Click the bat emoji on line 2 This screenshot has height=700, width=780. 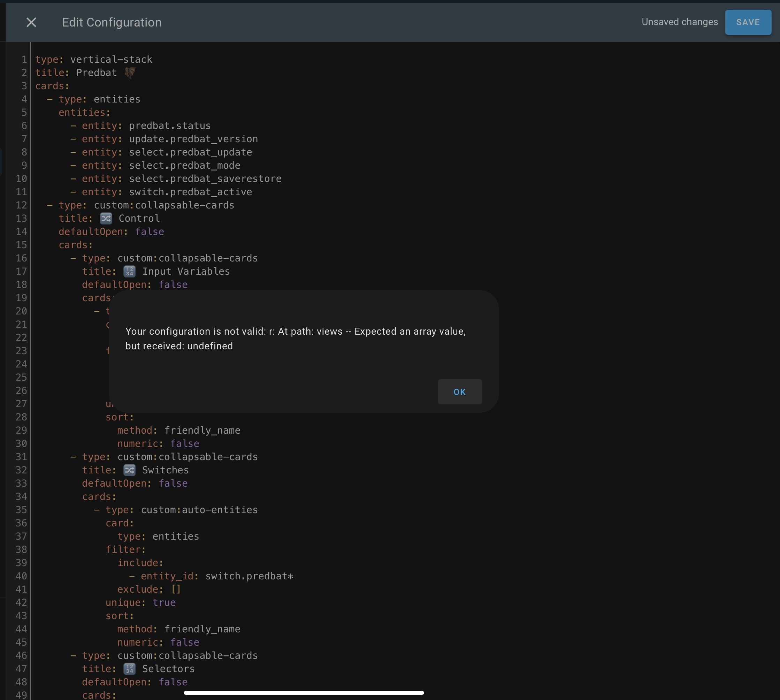(130, 72)
